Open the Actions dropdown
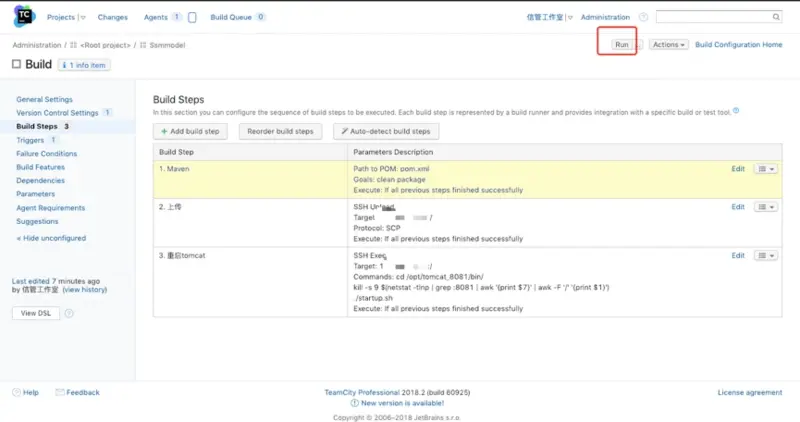 [668, 45]
